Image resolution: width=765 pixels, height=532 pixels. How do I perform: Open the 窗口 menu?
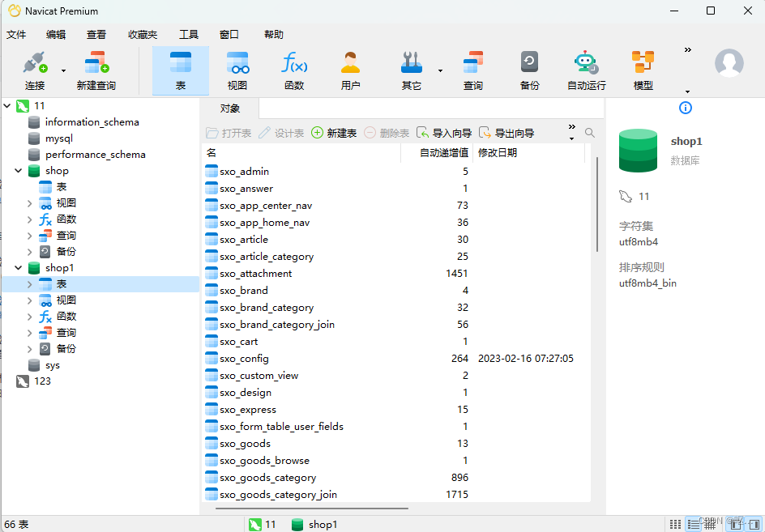(x=229, y=35)
